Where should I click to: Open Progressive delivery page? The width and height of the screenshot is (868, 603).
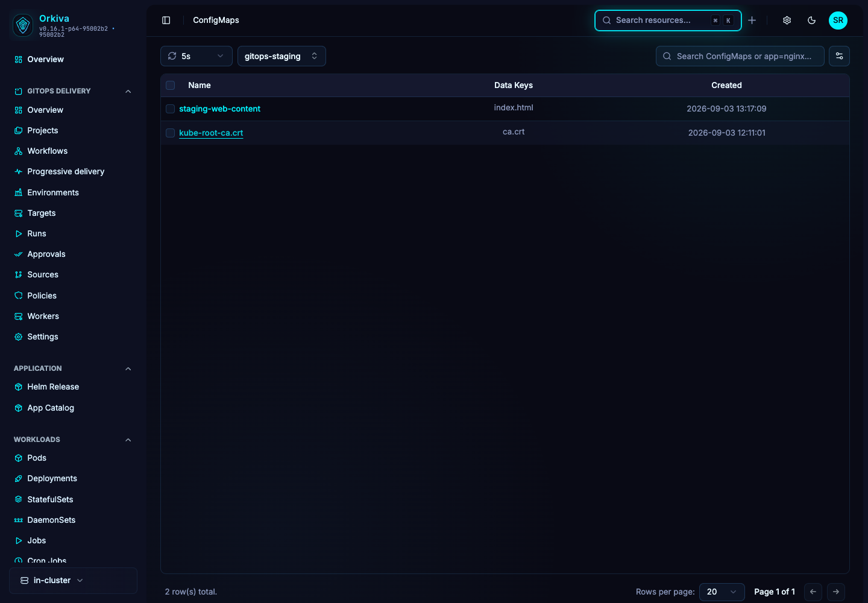(66, 171)
